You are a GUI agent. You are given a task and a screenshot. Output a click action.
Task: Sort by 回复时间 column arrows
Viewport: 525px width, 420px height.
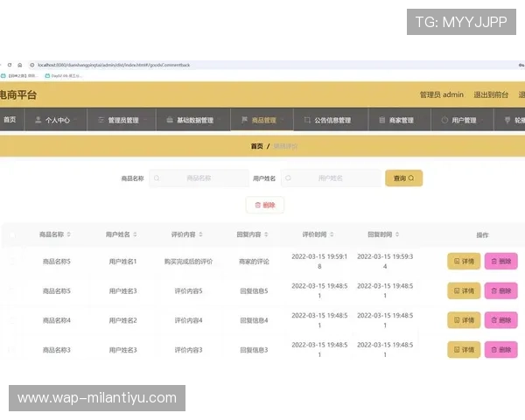tap(397, 234)
